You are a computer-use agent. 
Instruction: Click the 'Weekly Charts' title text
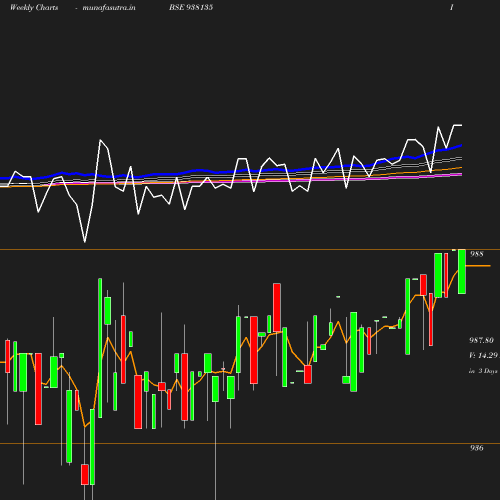pyautogui.click(x=34, y=7)
